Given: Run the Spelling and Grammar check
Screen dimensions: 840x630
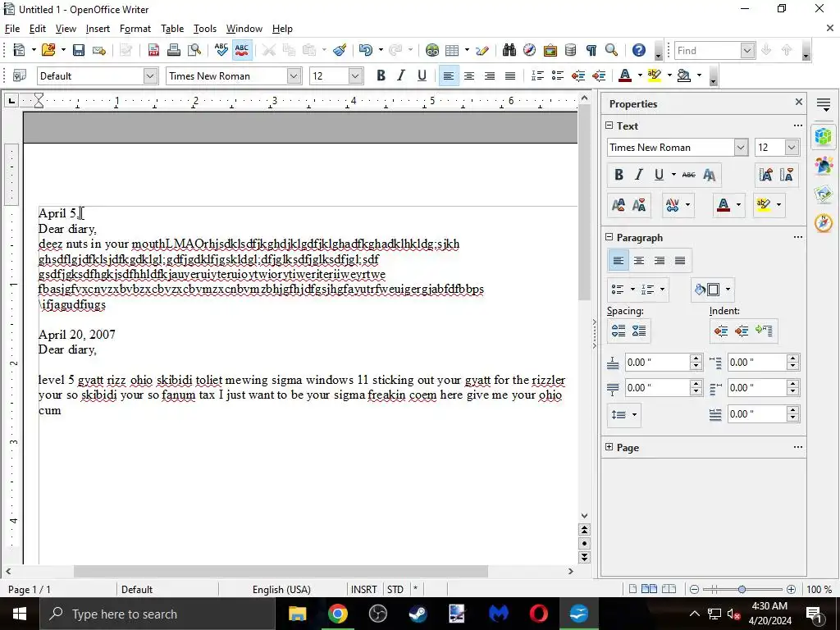Looking at the screenshot, I should [x=221, y=50].
